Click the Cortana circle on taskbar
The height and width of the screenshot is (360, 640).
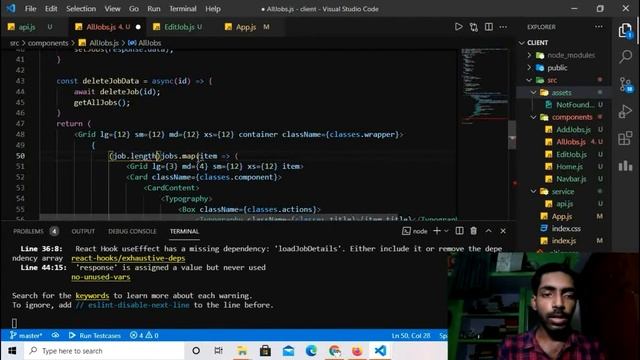196,351
